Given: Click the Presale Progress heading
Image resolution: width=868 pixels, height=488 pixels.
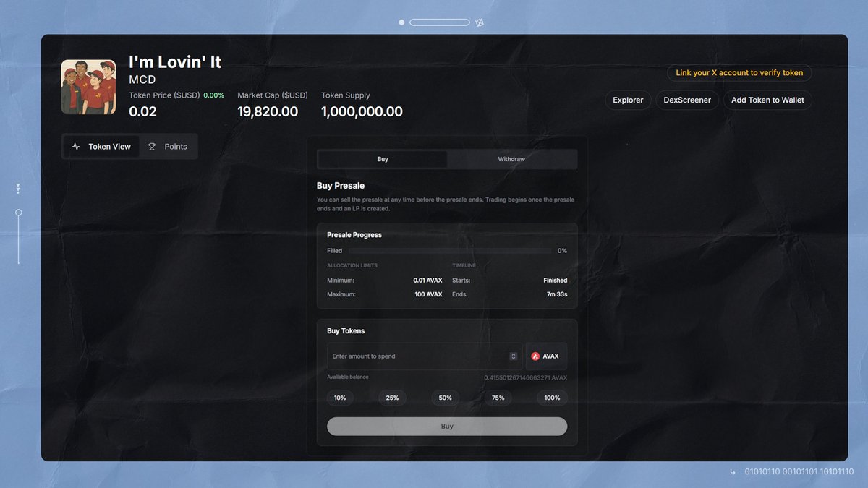Looking at the screenshot, I should (x=354, y=235).
